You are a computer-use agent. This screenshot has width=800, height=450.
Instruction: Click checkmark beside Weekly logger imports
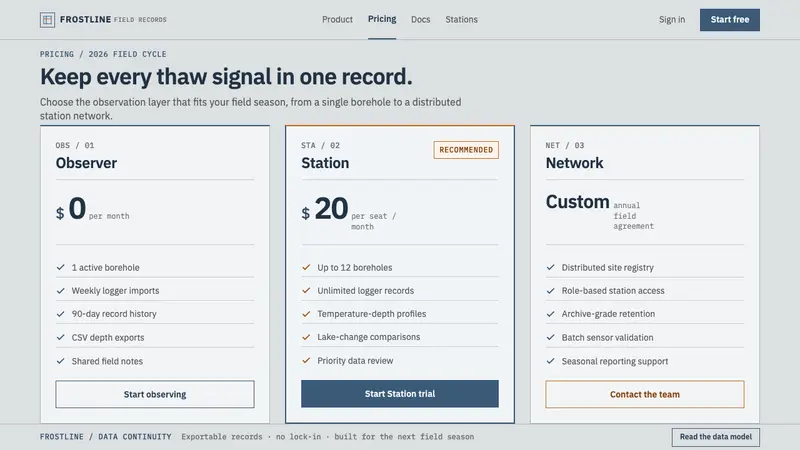coord(61,290)
